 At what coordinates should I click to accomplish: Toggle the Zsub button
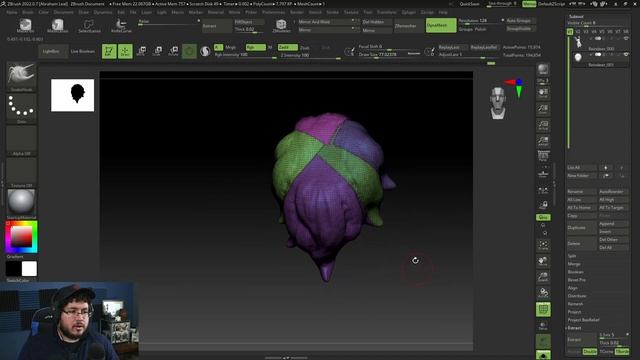(304, 47)
